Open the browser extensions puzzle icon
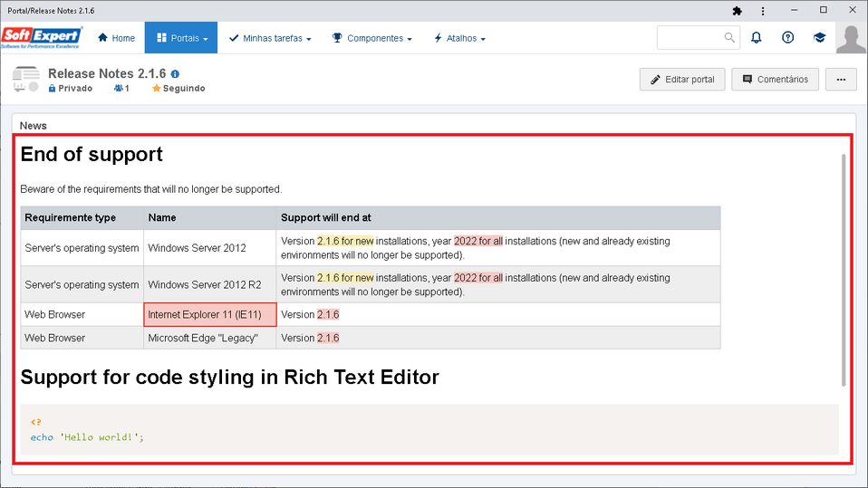 [x=737, y=11]
